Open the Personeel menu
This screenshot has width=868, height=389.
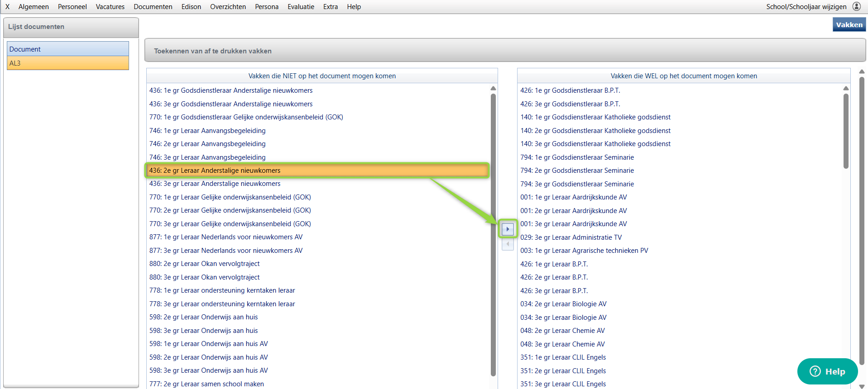click(72, 7)
